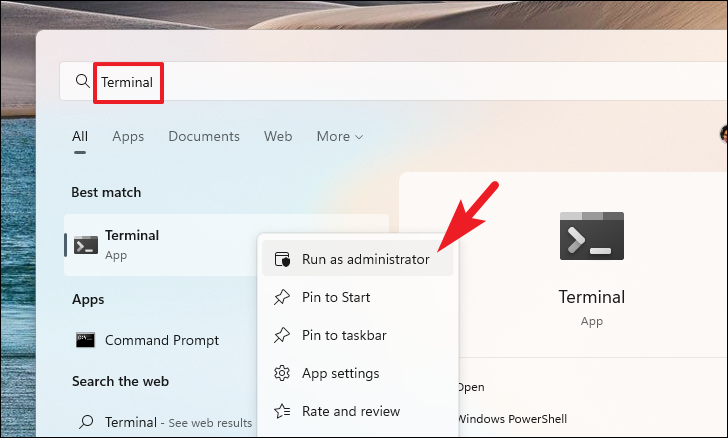Screen dimensions: 728x438
Task: Open the Command Prompt app result
Action: point(160,340)
